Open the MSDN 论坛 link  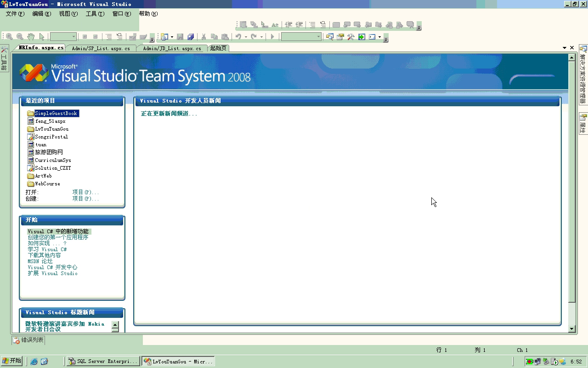click(x=40, y=261)
